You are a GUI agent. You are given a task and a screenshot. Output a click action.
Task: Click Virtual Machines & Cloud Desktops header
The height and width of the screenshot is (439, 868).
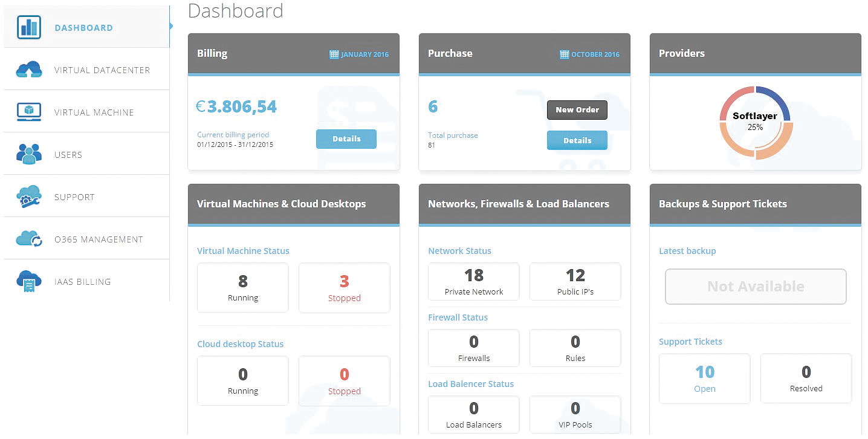[x=294, y=204]
